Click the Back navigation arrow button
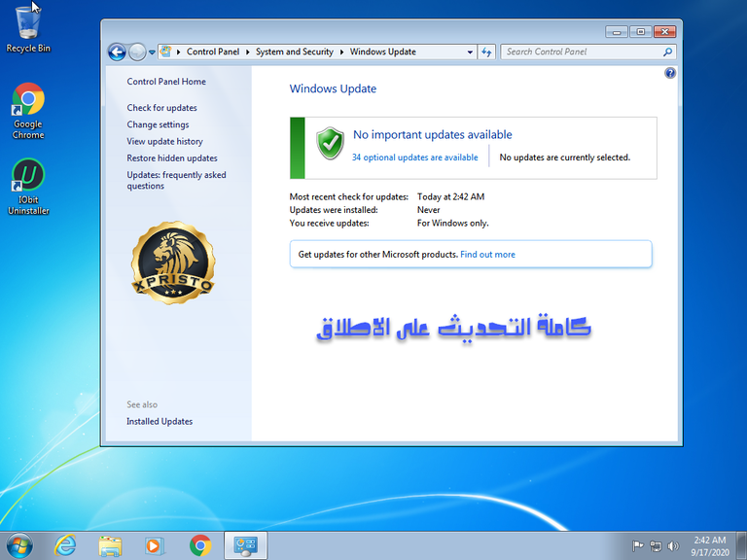This screenshot has width=747, height=560. coord(117,52)
